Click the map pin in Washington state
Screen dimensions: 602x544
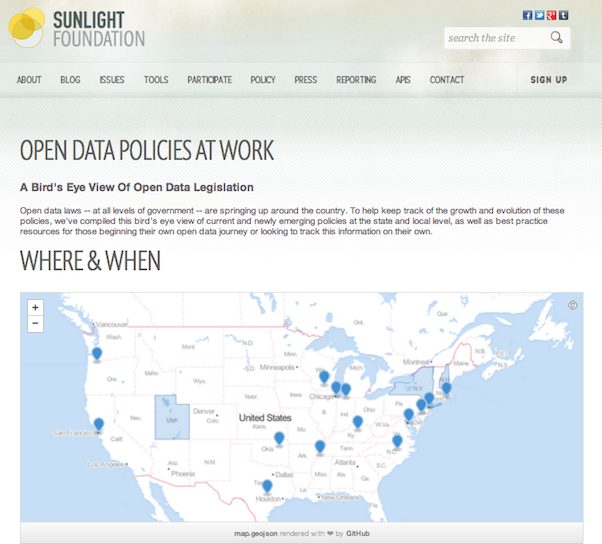click(97, 354)
